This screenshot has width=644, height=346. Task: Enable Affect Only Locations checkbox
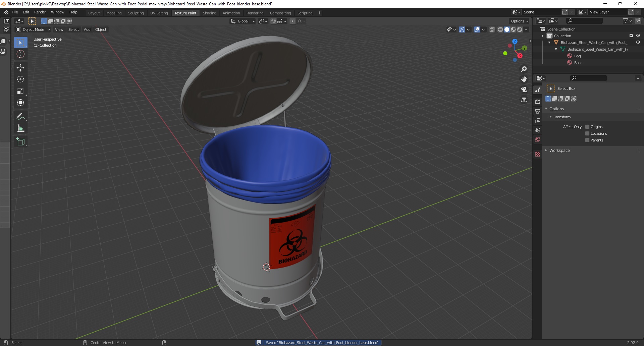(x=587, y=133)
